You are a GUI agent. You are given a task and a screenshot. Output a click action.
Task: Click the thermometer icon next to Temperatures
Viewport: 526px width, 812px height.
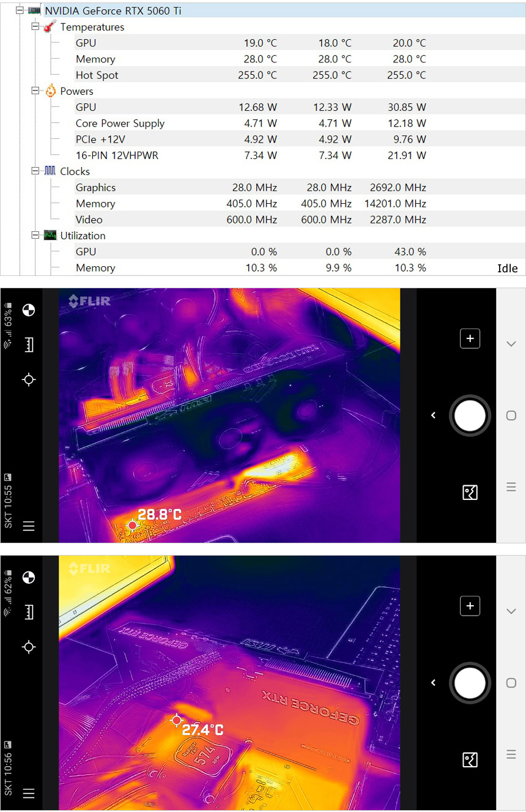click(x=50, y=27)
